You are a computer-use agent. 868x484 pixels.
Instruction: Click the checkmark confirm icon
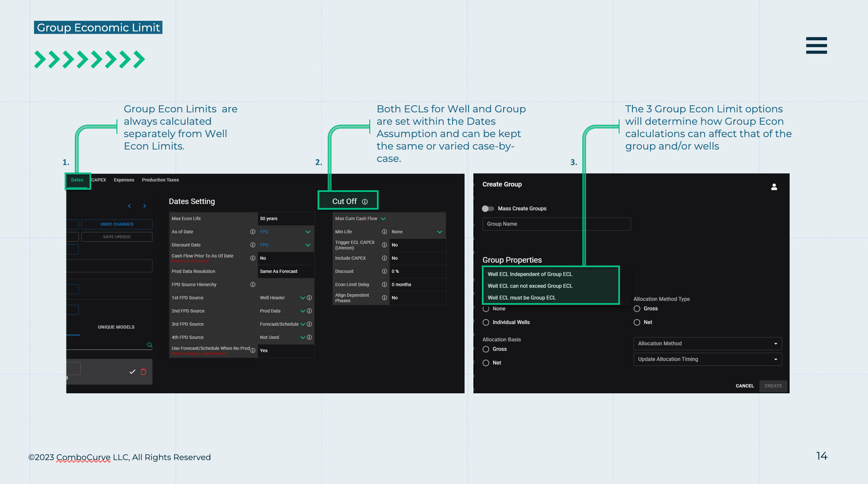tap(132, 372)
